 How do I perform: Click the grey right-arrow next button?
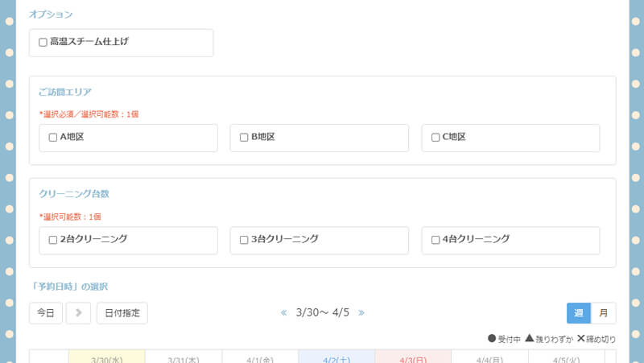78,313
